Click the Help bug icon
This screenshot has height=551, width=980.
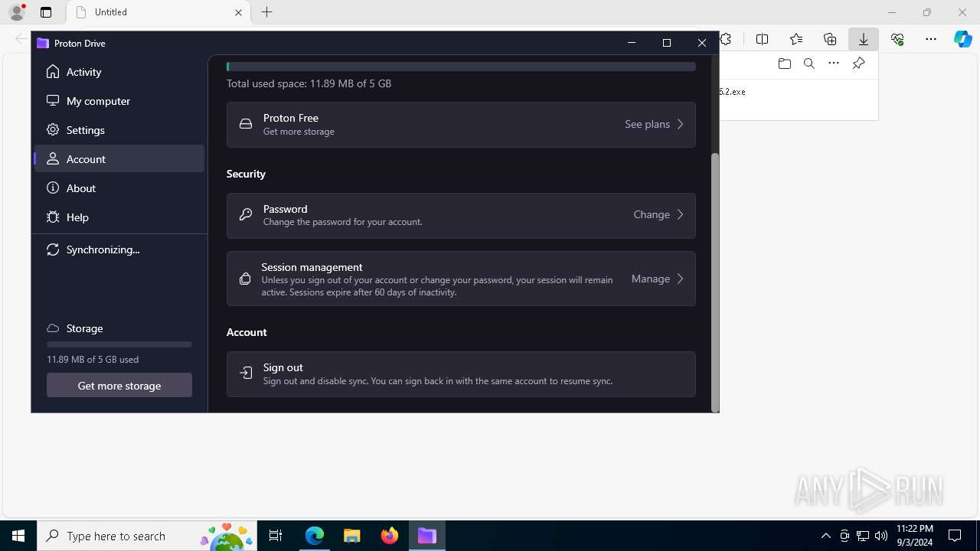click(x=53, y=217)
